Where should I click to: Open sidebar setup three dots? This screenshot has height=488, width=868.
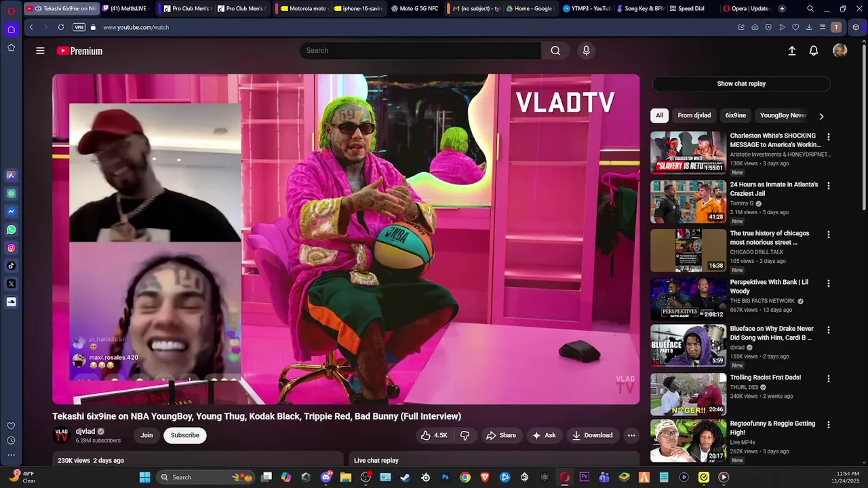[11, 455]
